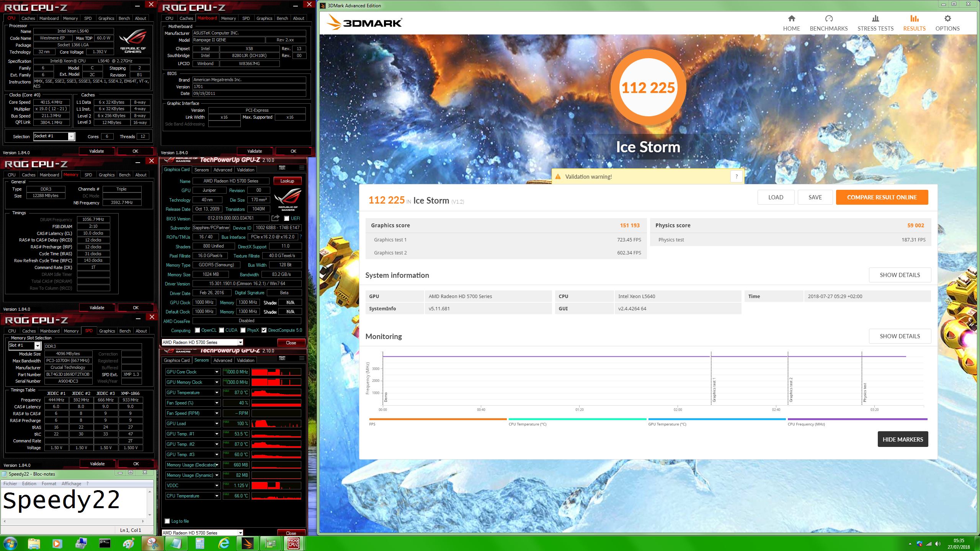
Task: Select the RESULTS section in 3DMark
Action: tap(914, 23)
